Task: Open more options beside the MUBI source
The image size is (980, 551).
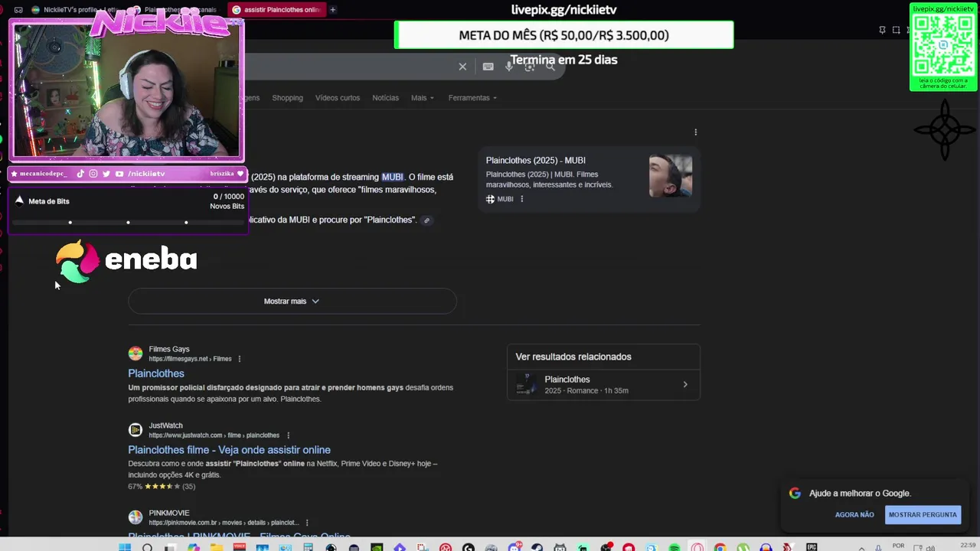Action: [x=522, y=199]
